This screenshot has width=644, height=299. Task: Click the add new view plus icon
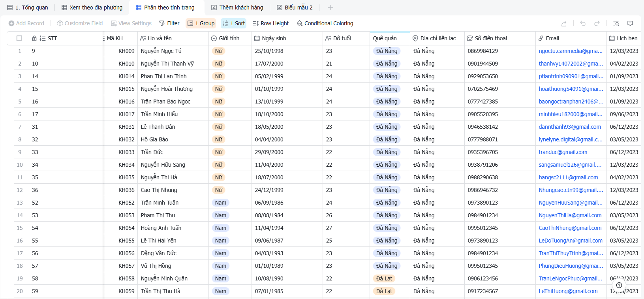(x=330, y=8)
